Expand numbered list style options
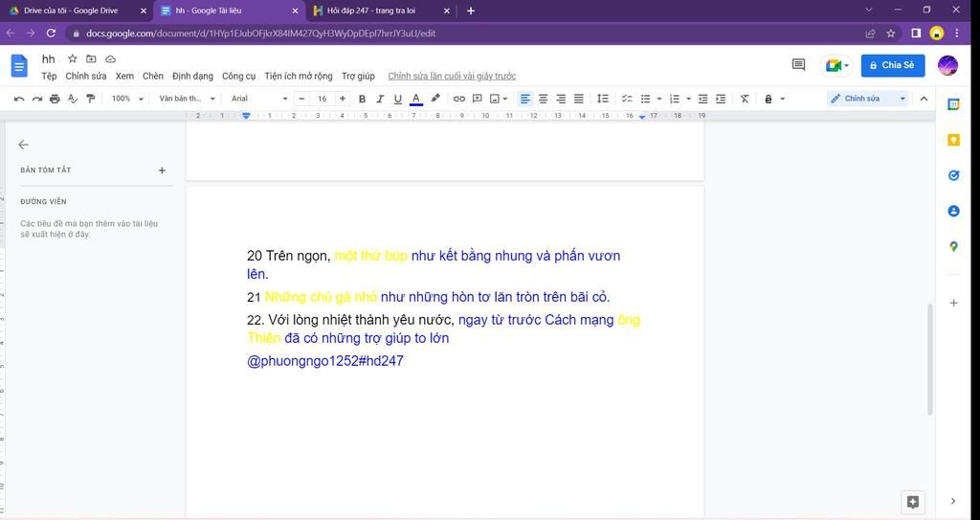This screenshot has width=980, height=520. (688, 99)
